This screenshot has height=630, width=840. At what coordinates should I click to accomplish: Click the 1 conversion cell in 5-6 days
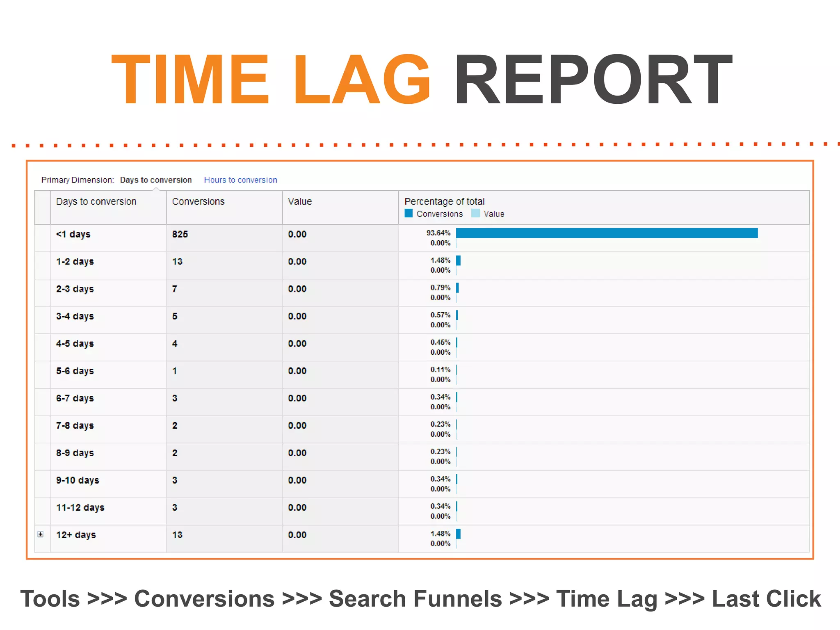(x=175, y=371)
